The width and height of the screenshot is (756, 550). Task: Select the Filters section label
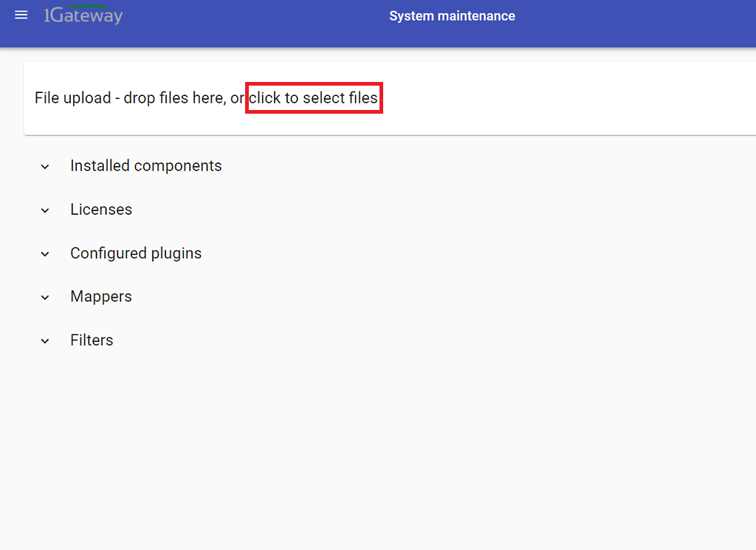click(x=92, y=340)
